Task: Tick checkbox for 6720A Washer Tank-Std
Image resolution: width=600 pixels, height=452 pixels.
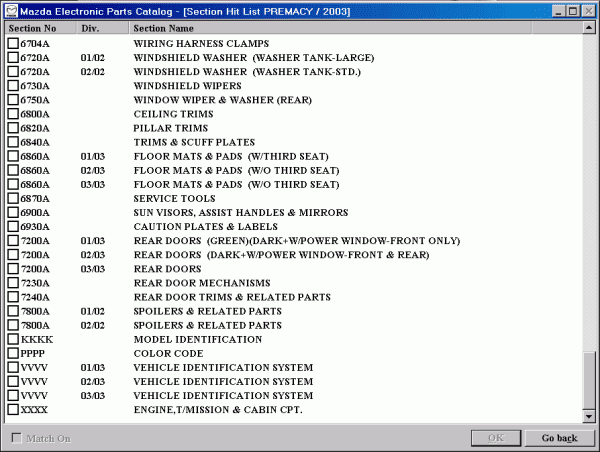Action: point(13,72)
